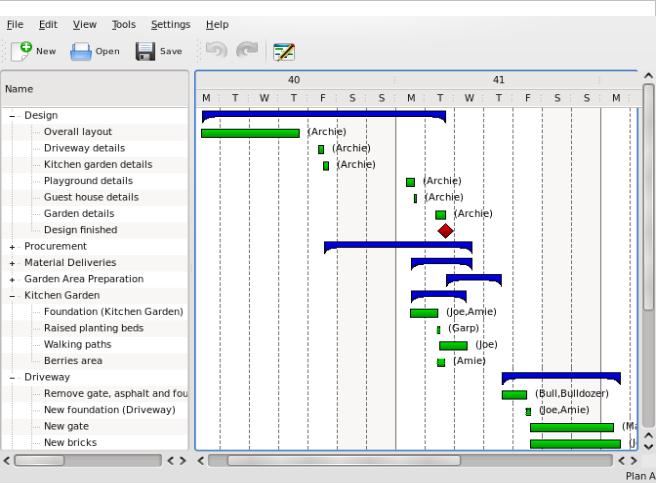Click the Gantt chart horizontal scrollbar
This screenshot has width=659, height=483.
pos(345,461)
